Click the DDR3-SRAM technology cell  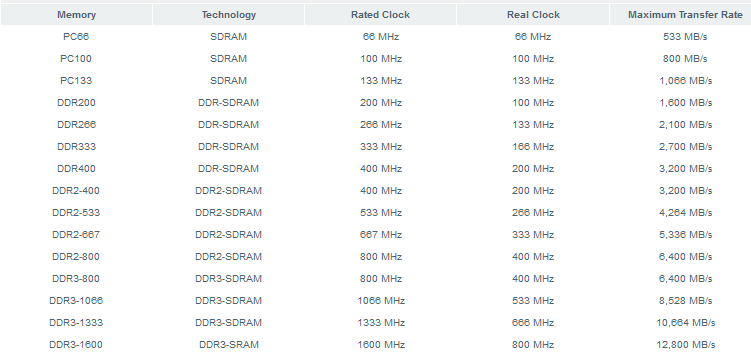(x=228, y=345)
